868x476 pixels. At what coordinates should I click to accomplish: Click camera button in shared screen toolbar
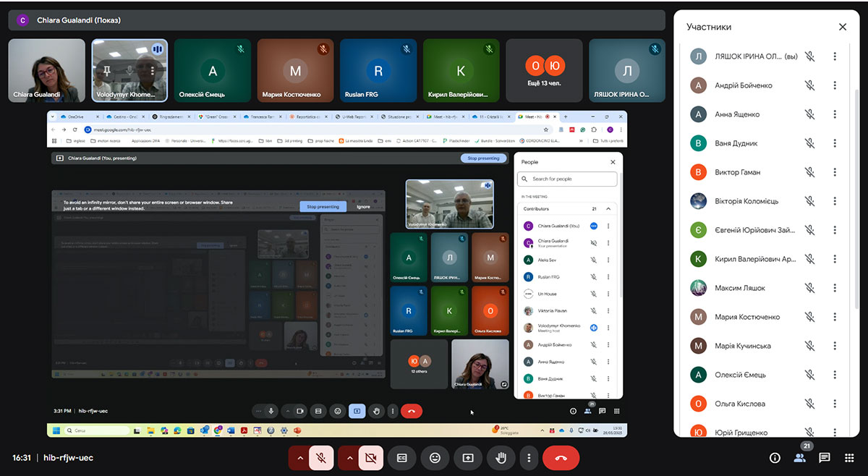(300, 411)
